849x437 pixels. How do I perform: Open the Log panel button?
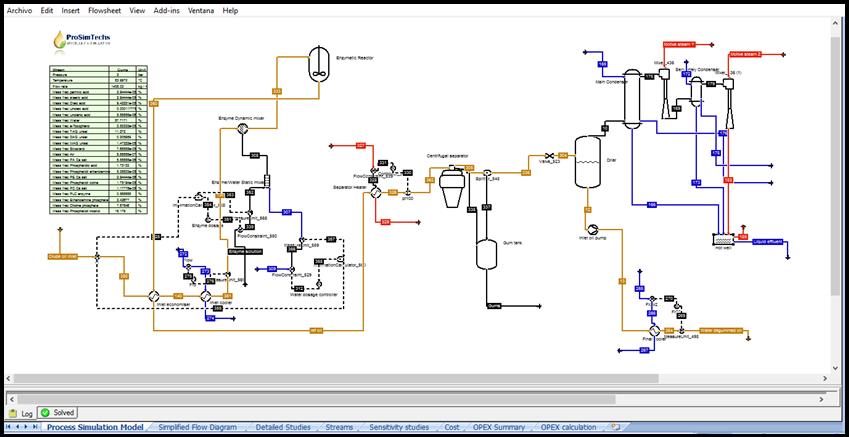pyautogui.click(x=21, y=412)
